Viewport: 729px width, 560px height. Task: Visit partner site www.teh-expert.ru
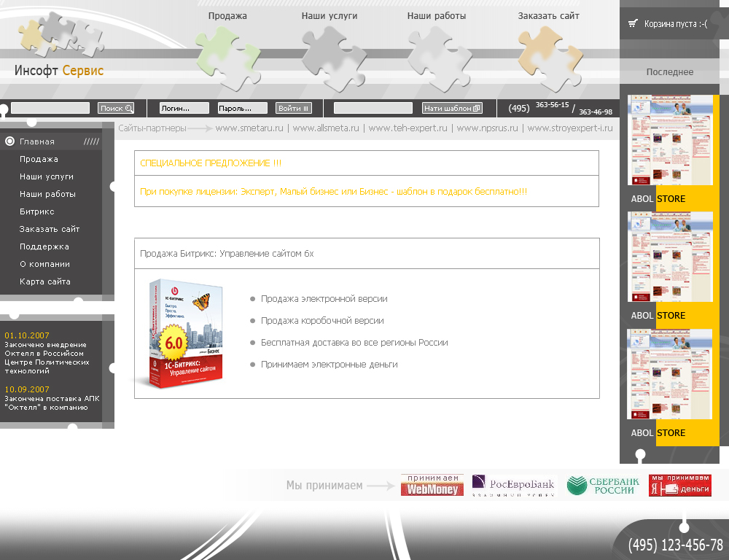coord(408,128)
